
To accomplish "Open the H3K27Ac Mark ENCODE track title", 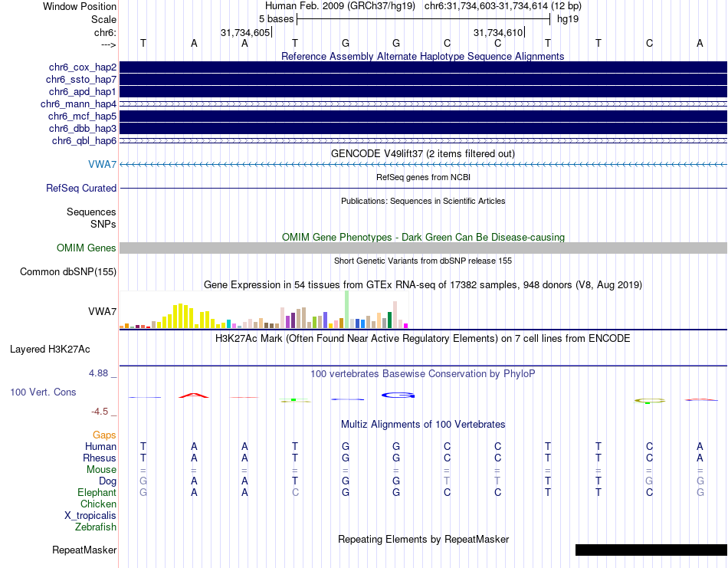I will tap(423, 339).
